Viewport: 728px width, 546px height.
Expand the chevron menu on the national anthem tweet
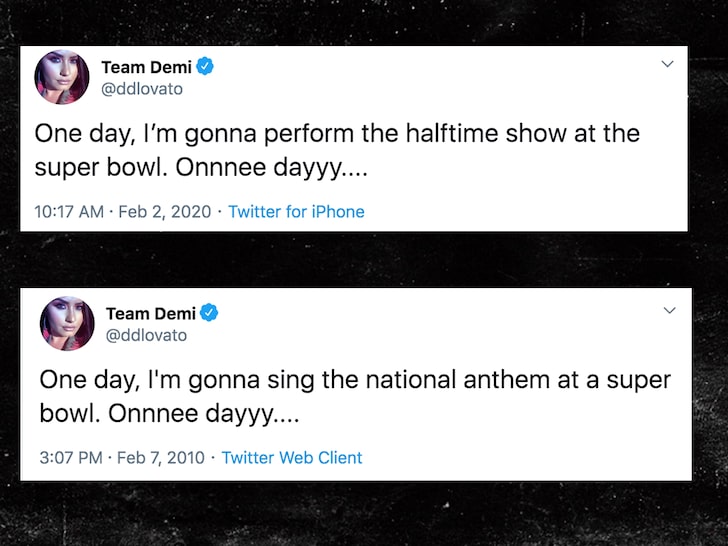(671, 311)
